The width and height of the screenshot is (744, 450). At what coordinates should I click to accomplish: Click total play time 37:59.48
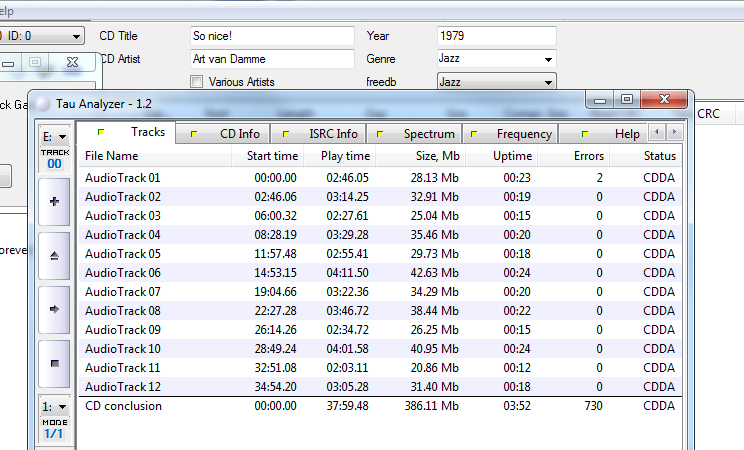[x=347, y=406]
